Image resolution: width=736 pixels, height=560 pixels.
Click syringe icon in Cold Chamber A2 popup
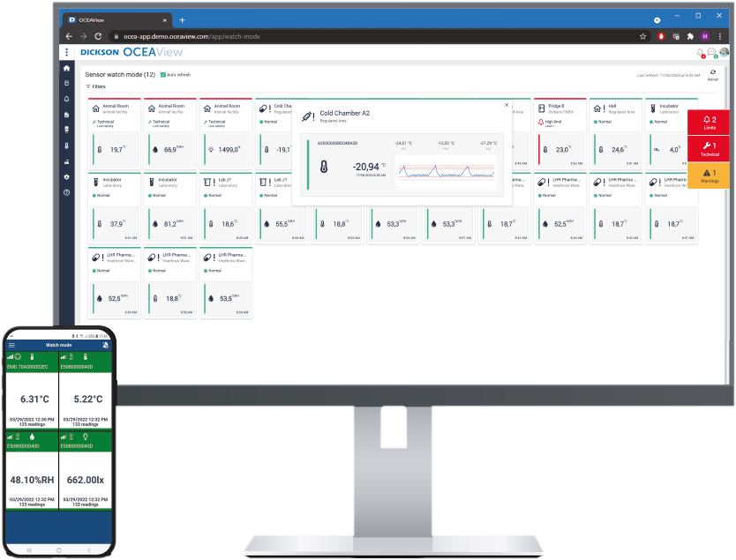coord(308,116)
